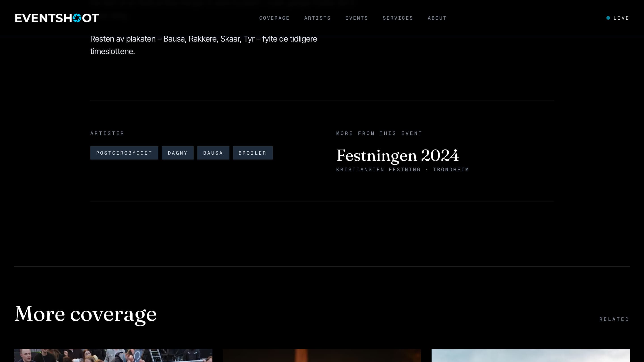Click the Kristiansten Festning · Trondheim venue text
Viewport: 644px width, 362px height.
point(402,170)
